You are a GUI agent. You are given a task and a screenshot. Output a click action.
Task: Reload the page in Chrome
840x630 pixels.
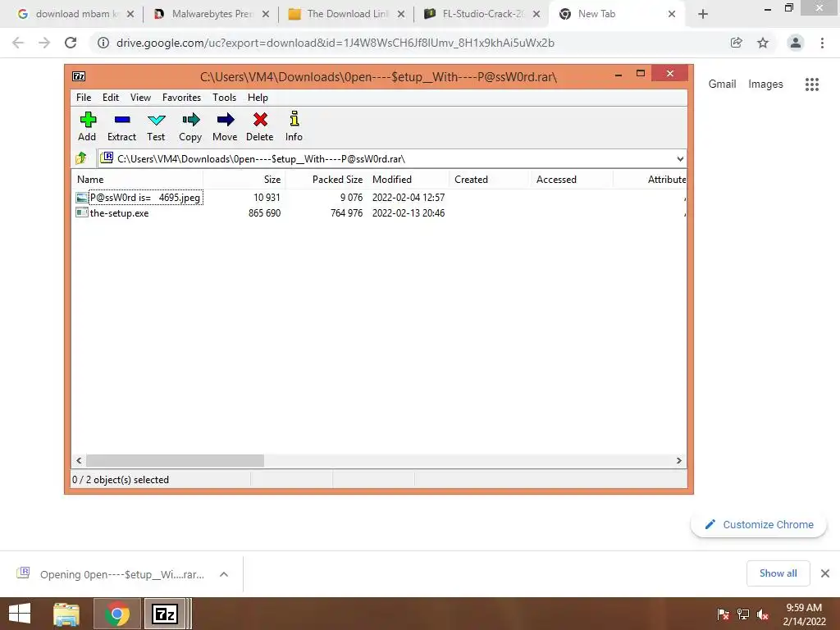point(71,43)
